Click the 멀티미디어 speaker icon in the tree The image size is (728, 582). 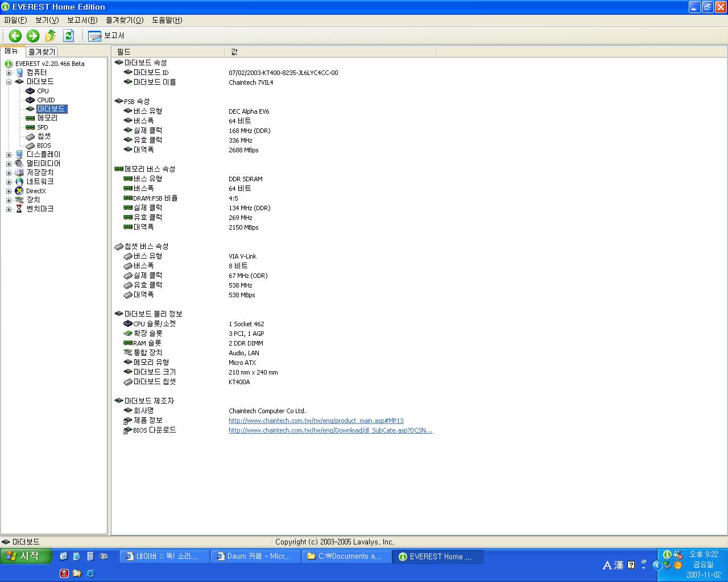click(x=19, y=164)
